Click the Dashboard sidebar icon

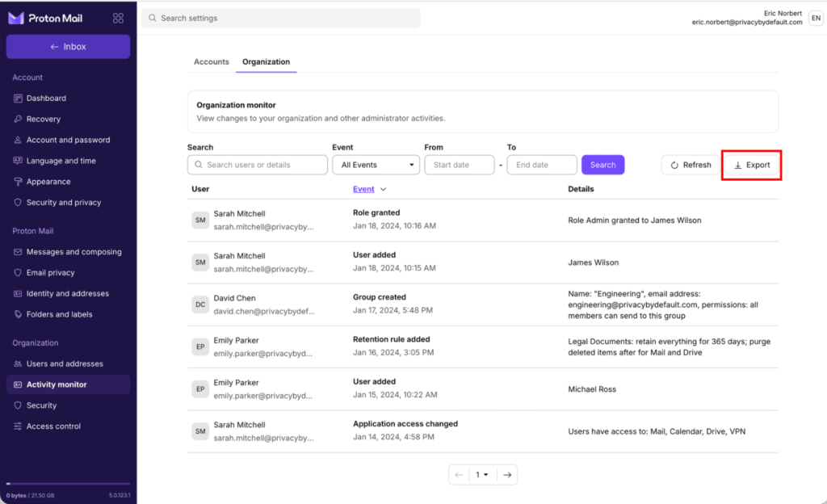point(18,99)
